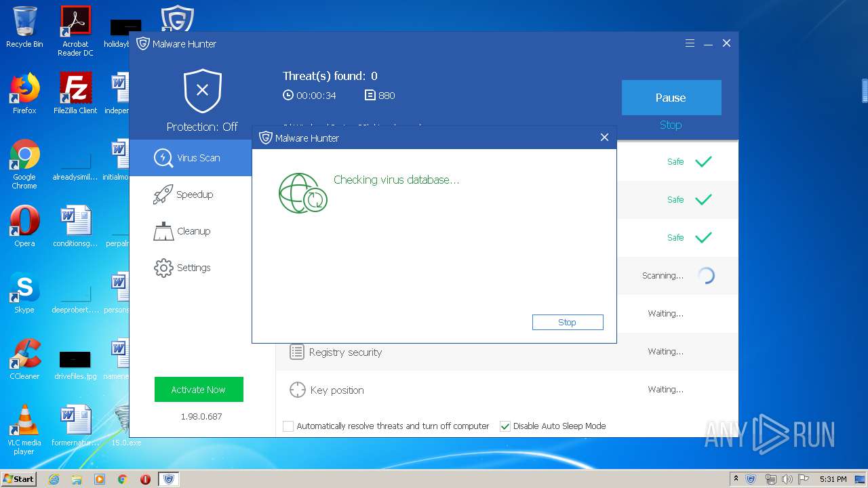Click the scanned files count icon

(x=370, y=96)
